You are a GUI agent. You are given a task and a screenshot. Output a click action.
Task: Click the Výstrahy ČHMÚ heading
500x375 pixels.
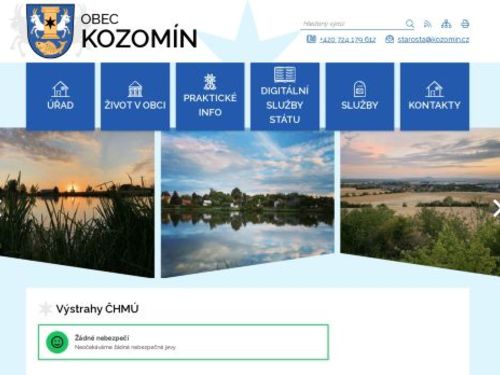coord(97,309)
